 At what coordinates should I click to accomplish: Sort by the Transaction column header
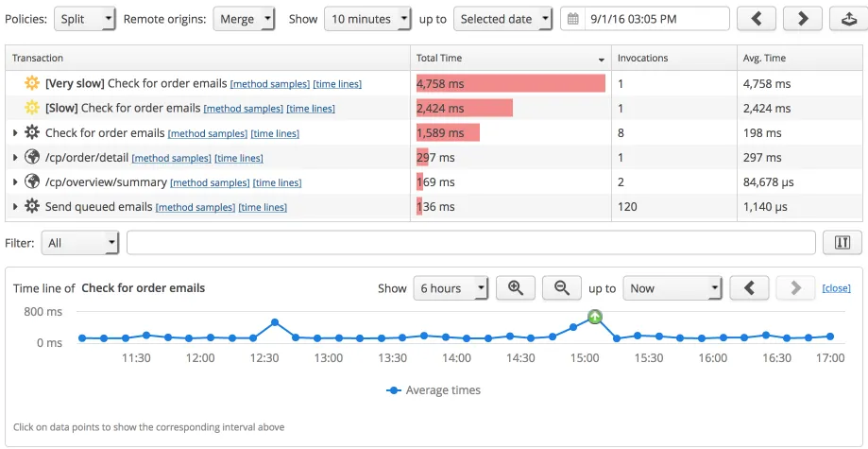coord(208,58)
